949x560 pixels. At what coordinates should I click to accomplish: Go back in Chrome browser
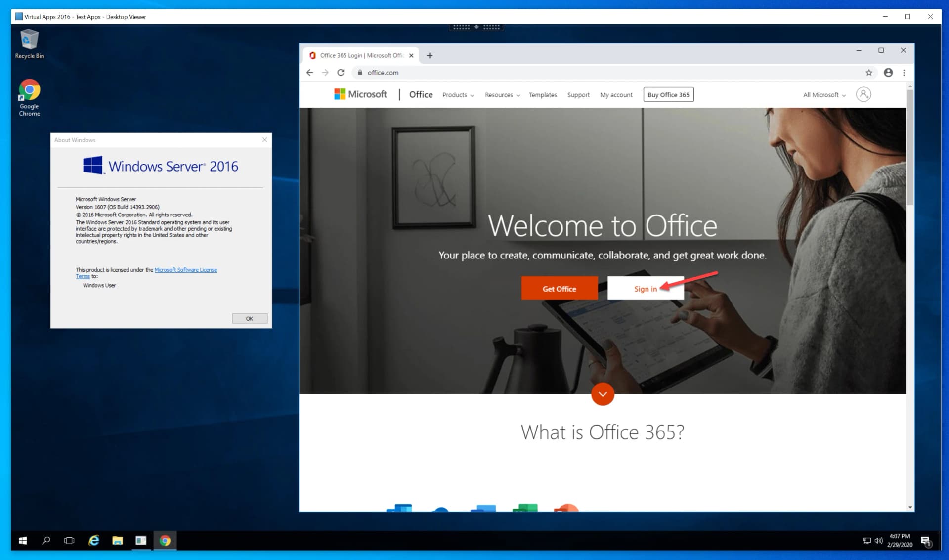coord(310,73)
